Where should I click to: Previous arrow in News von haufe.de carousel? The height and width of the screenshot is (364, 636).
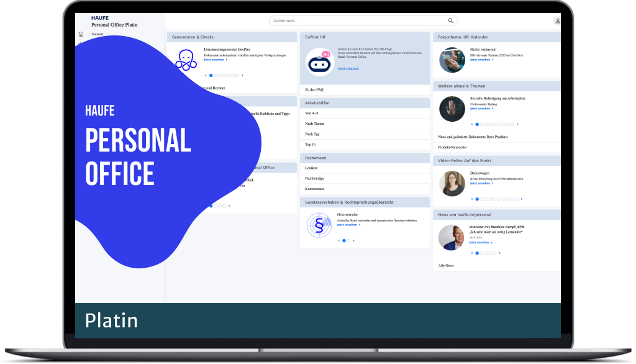472,253
